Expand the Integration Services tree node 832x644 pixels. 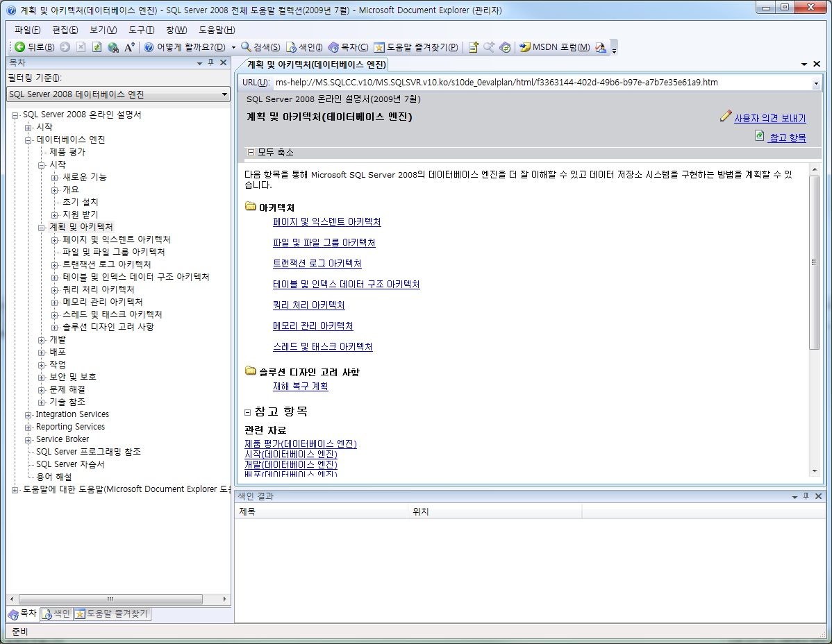point(28,414)
